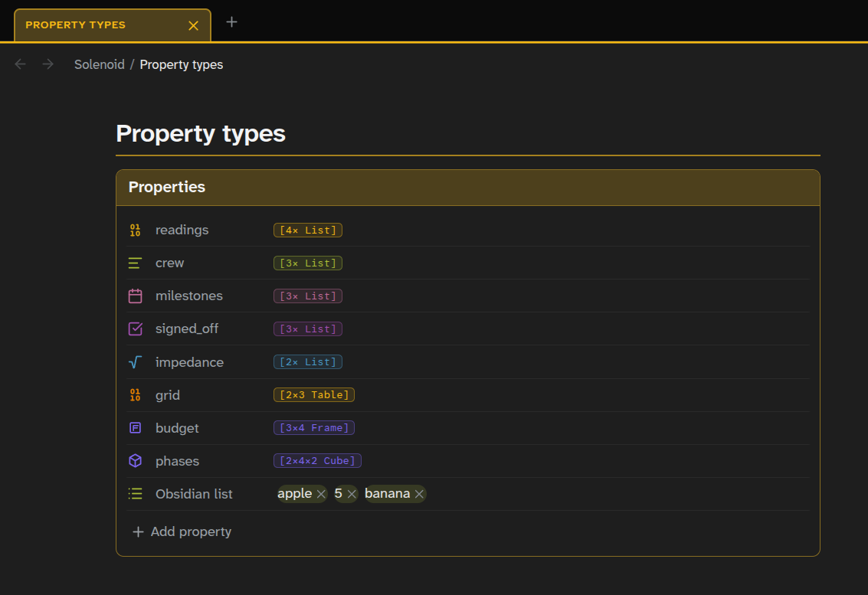The width and height of the screenshot is (868, 595).
Task: Click the phases property name
Action: coord(177,461)
